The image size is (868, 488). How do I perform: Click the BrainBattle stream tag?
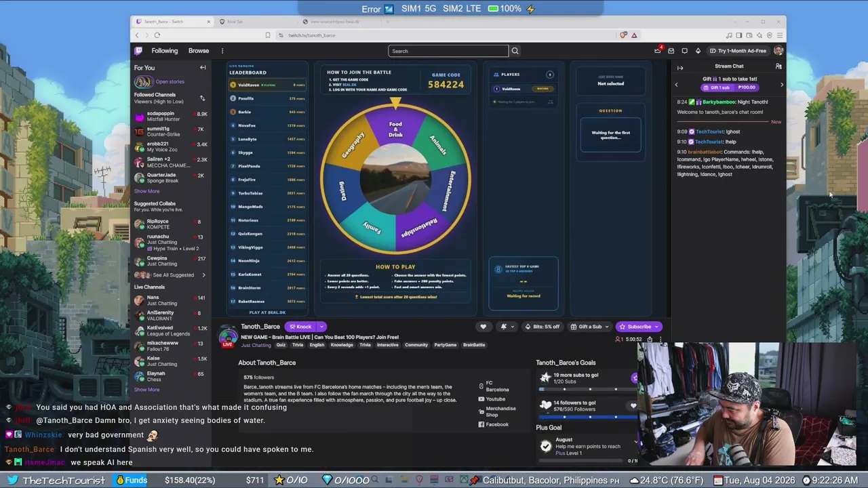[474, 345]
